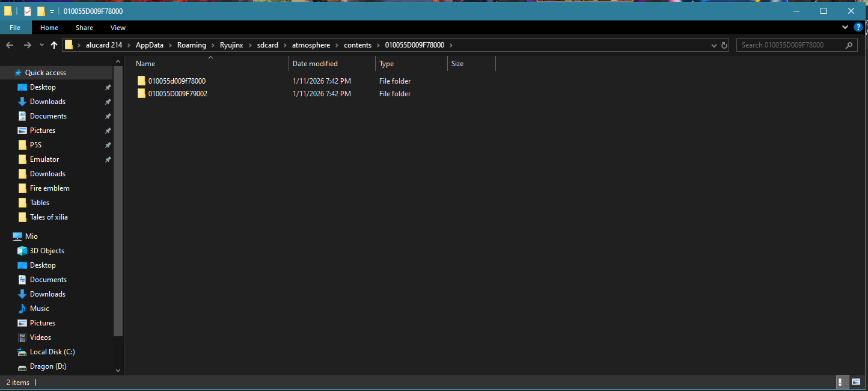Screen dimensions: 868x391
Task: Select folder 010055d009f78000 in file list
Action: coord(177,81)
